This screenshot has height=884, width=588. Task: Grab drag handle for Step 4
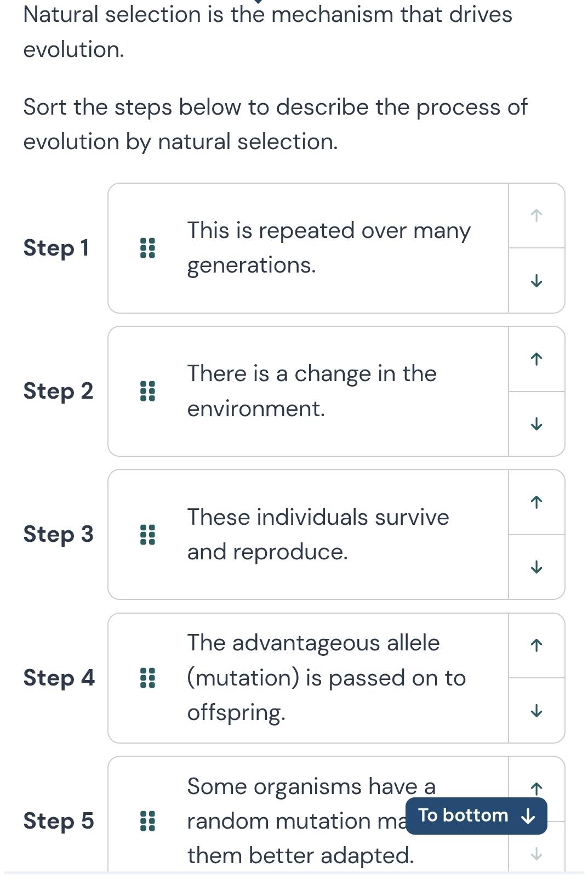point(147,678)
